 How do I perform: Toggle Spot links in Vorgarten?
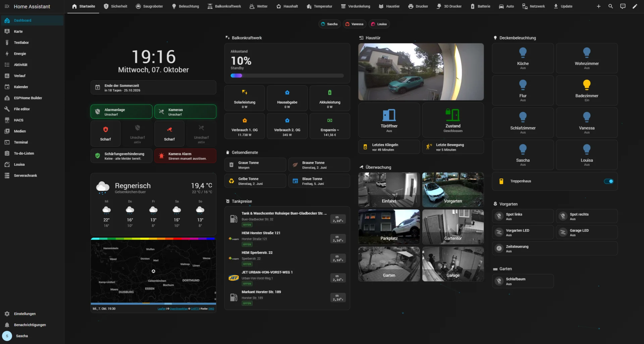pos(523,216)
